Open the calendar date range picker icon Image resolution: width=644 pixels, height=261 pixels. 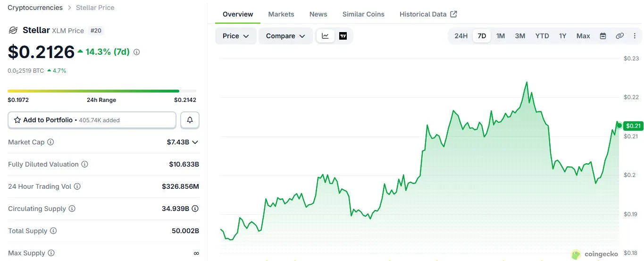[603, 36]
